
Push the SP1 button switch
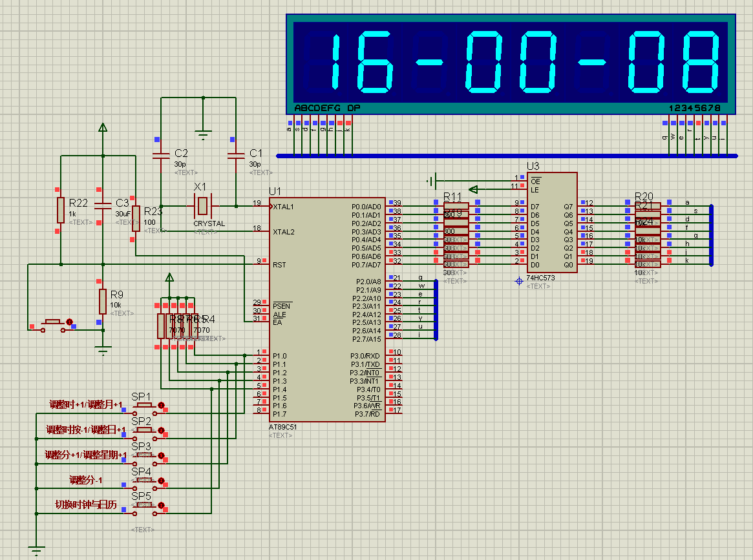(145, 408)
